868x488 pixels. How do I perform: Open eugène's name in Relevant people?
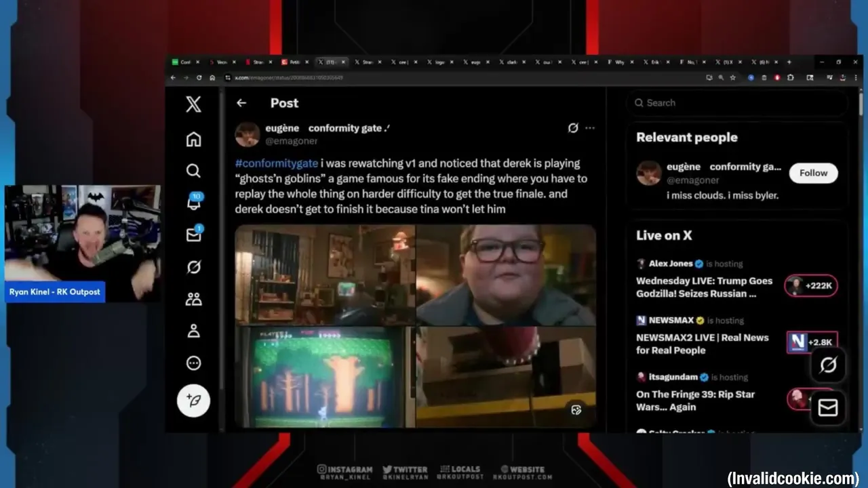point(724,167)
